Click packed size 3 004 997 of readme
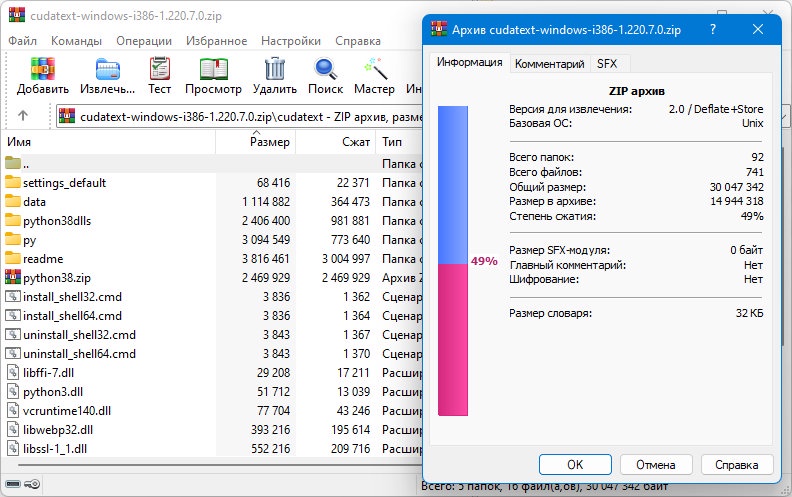This screenshot has height=497, width=792. click(346, 259)
